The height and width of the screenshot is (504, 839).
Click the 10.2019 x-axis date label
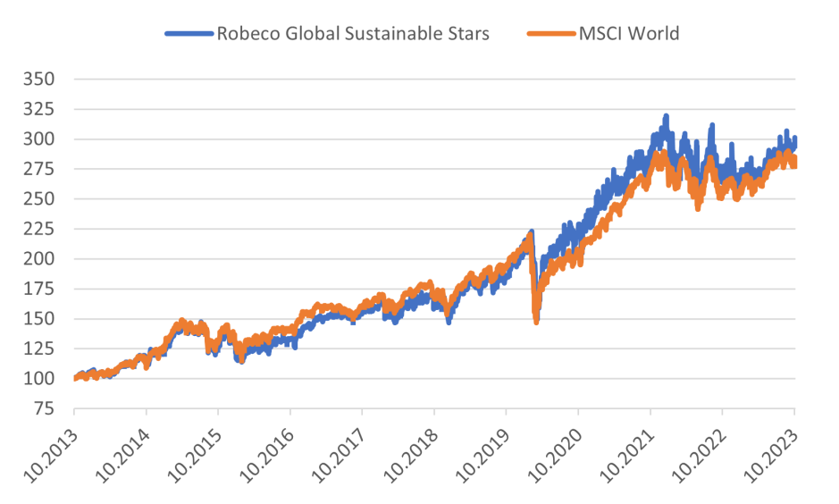pyautogui.click(x=482, y=455)
